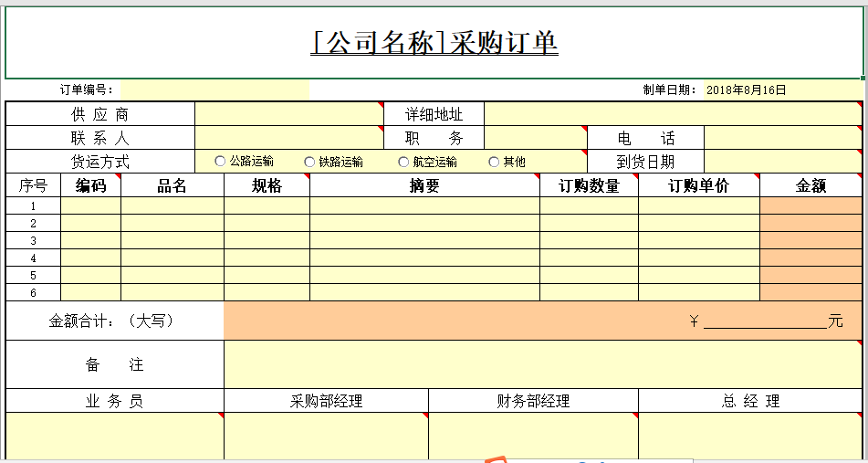The width and height of the screenshot is (868, 463).
Task: Click the 备注 remarks input area
Action: pos(542,364)
